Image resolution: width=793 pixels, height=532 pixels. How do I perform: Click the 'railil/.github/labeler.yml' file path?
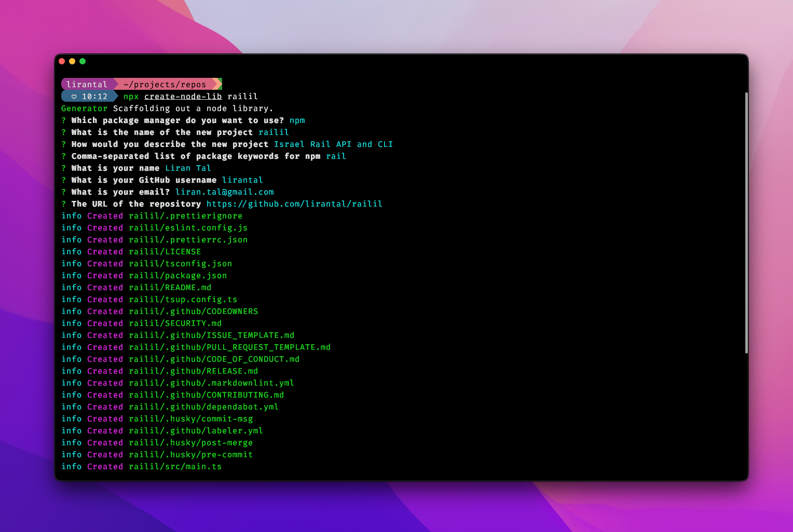(x=196, y=431)
